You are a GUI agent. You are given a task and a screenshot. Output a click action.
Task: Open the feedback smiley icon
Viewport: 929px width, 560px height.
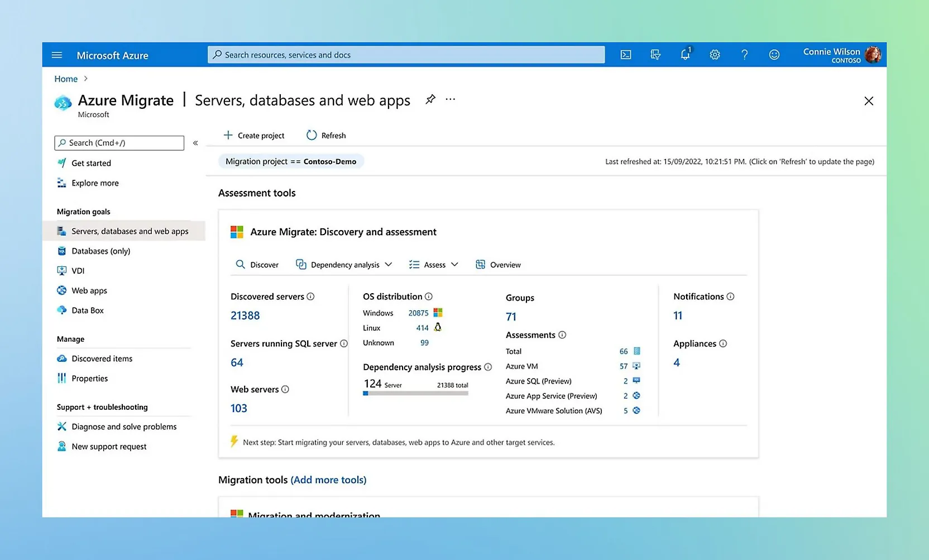pos(774,55)
